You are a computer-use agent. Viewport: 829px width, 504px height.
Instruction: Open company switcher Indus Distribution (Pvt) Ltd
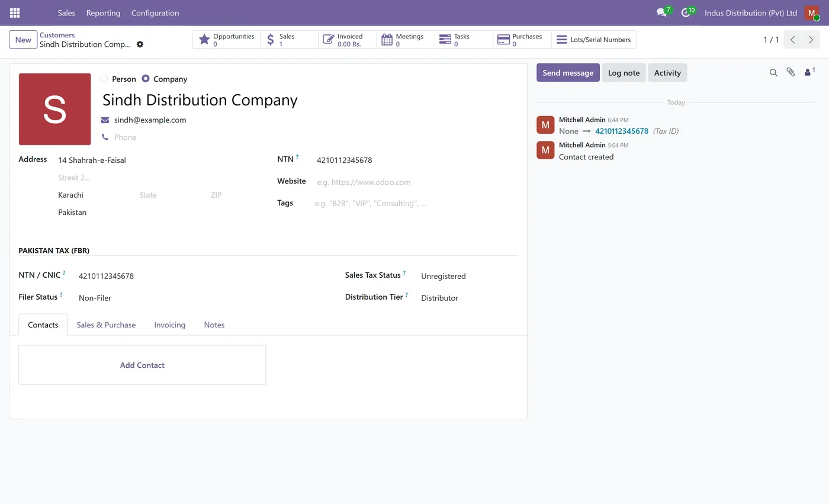click(750, 12)
